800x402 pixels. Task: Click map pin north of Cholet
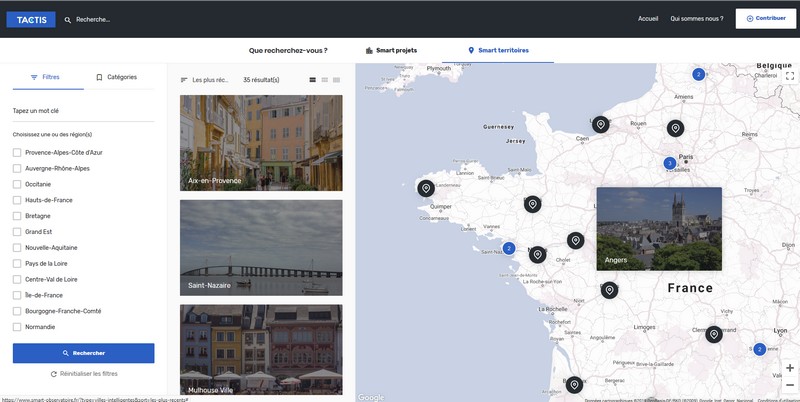(x=576, y=241)
